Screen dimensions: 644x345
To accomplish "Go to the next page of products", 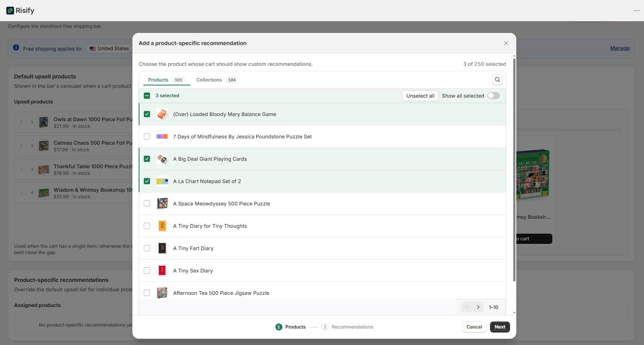I will 478,307.
